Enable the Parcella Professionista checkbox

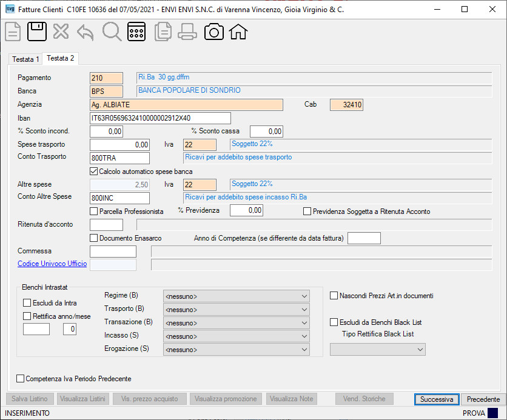tap(94, 212)
